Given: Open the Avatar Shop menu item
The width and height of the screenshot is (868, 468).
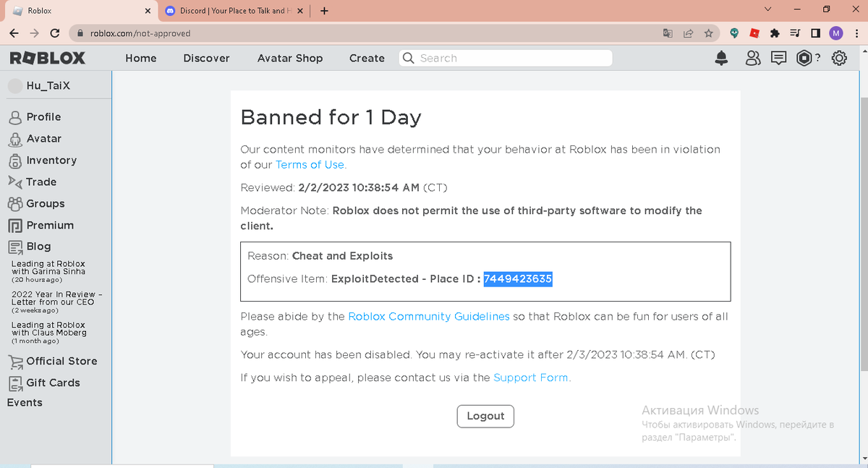Looking at the screenshot, I should [290, 58].
